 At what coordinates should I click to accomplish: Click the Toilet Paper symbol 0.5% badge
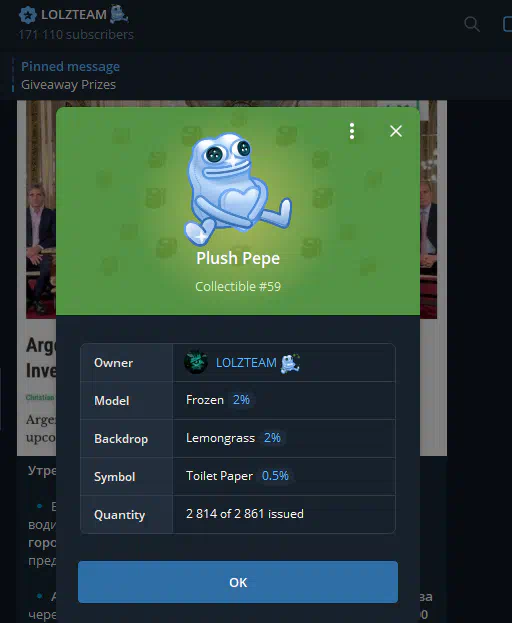(x=275, y=476)
